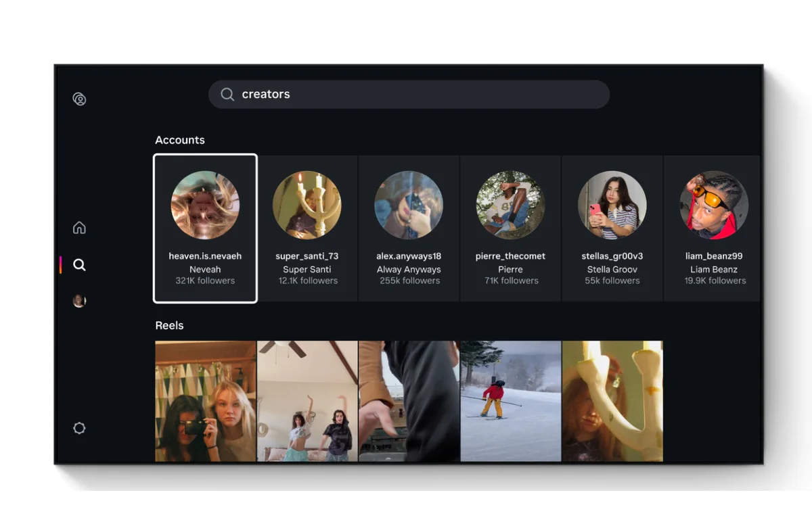Click the Accounts section heading
Image resolution: width=812 pixels, height=526 pixels.
click(180, 140)
